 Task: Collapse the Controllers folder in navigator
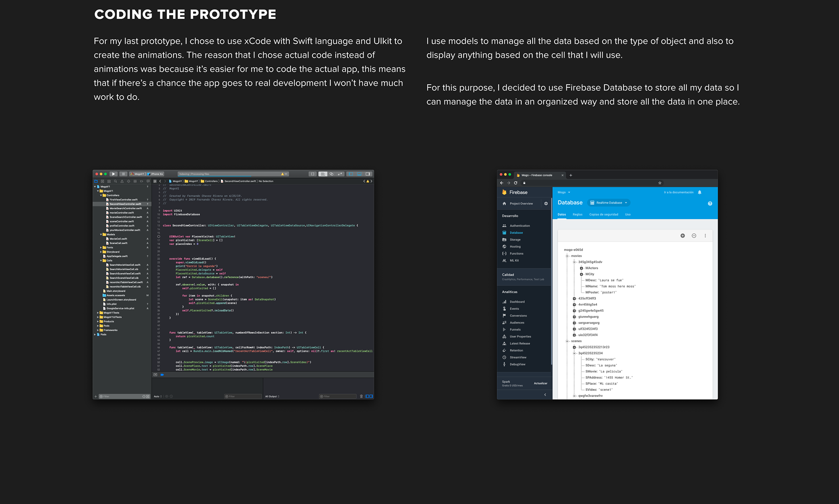(101, 195)
